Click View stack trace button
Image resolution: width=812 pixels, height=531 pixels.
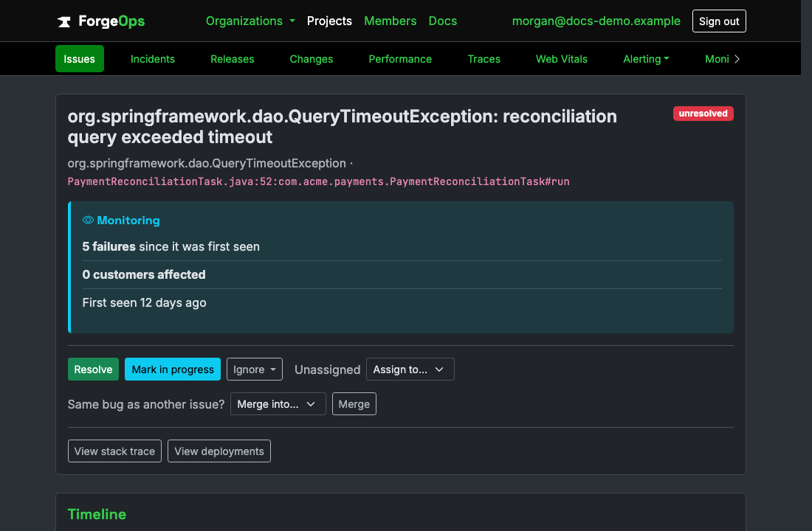click(114, 451)
